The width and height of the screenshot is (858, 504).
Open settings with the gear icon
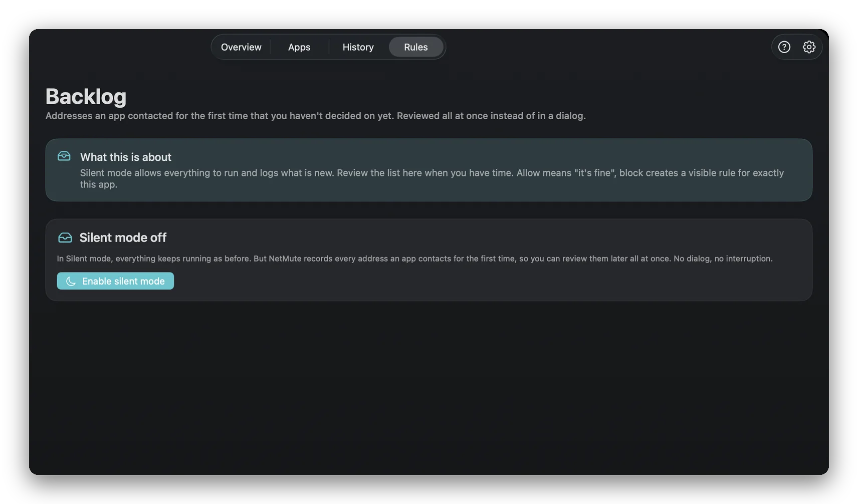click(809, 47)
